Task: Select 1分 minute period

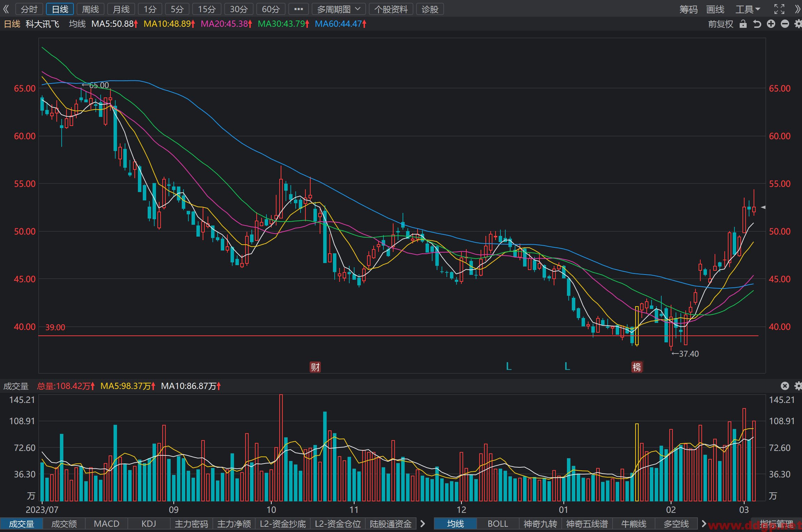Action: coord(150,9)
